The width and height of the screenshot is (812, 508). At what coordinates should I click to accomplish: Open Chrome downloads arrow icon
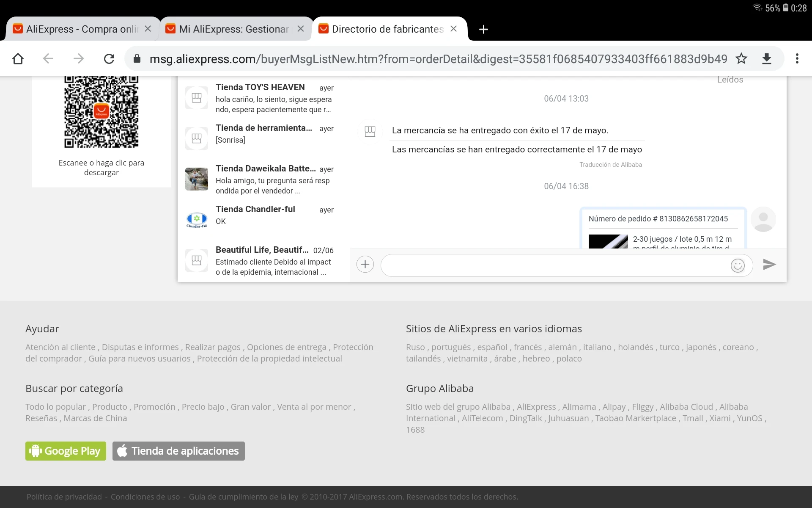click(767, 58)
